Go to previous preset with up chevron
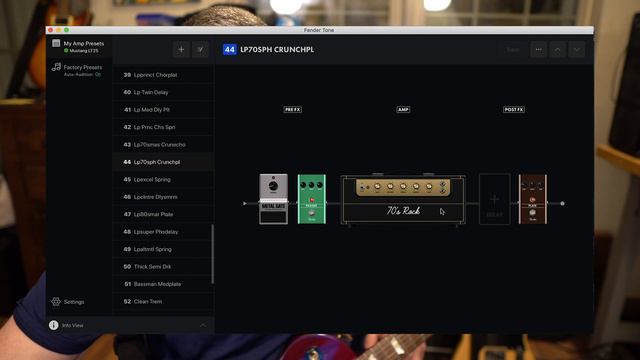640x360 pixels. pos(558,50)
